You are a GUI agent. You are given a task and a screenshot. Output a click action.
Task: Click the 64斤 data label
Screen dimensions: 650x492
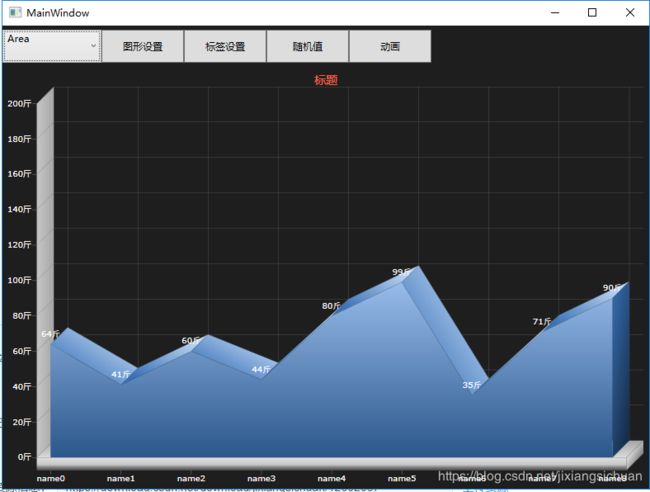click(50, 334)
